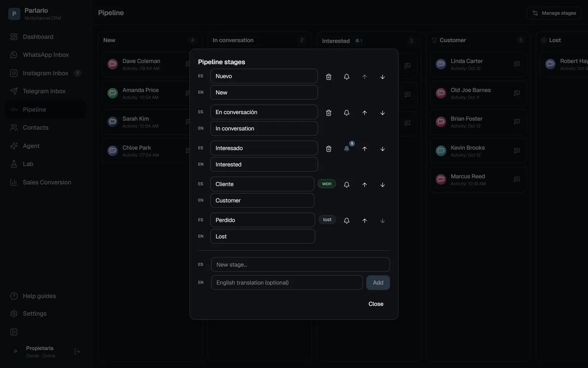The width and height of the screenshot is (588, 368).
Task: Toggle notification bell for Nuevo stage
Action: 347,77
